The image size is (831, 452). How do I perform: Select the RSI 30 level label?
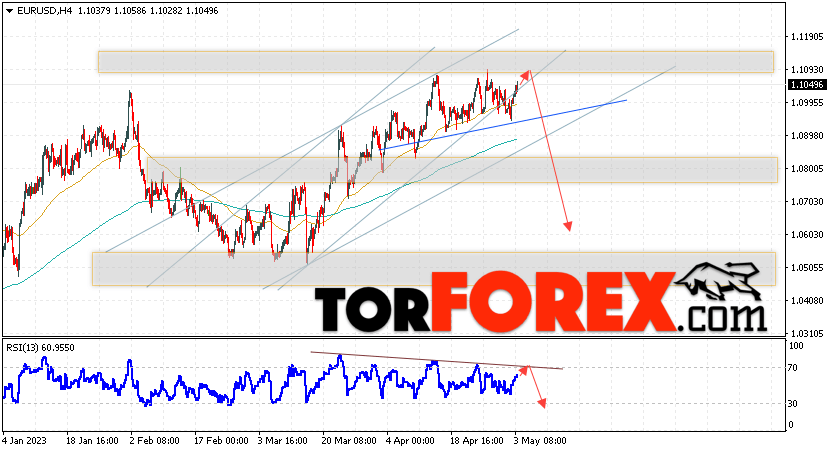coord(793,404)
